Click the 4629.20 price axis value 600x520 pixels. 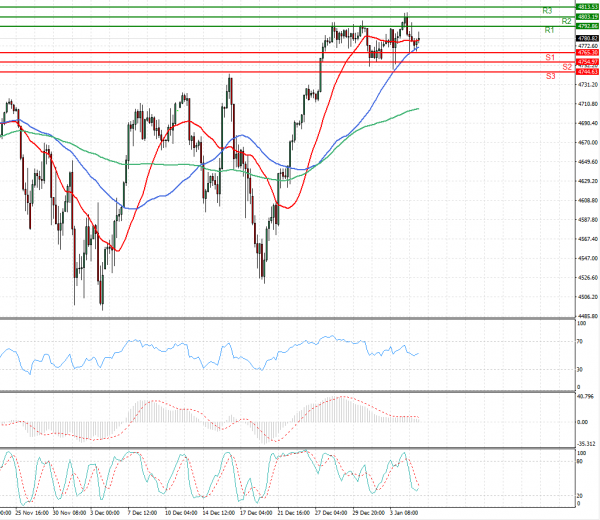click(588, 181)
